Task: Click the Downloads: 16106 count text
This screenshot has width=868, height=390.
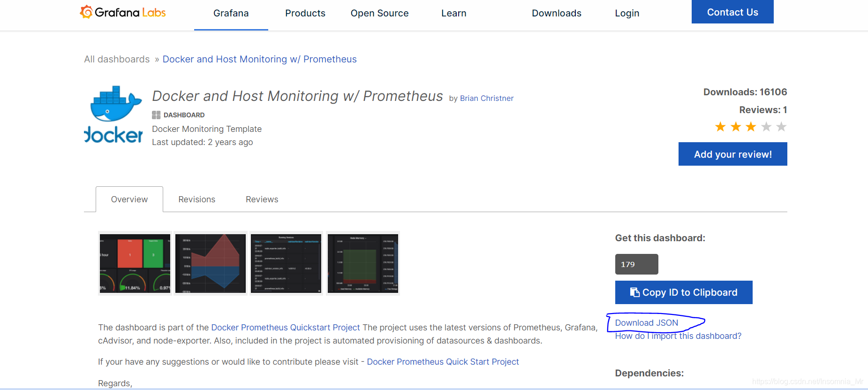Action: coord(745,92)
